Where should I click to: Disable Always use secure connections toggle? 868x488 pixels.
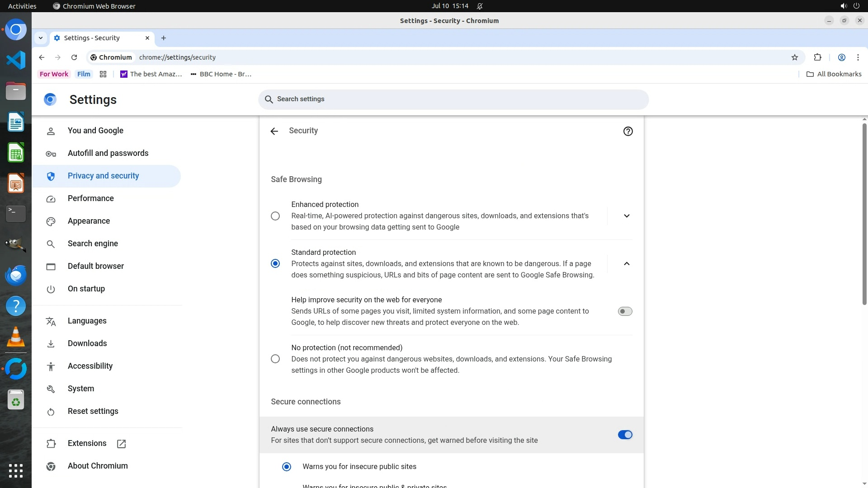tap(625, 435)
